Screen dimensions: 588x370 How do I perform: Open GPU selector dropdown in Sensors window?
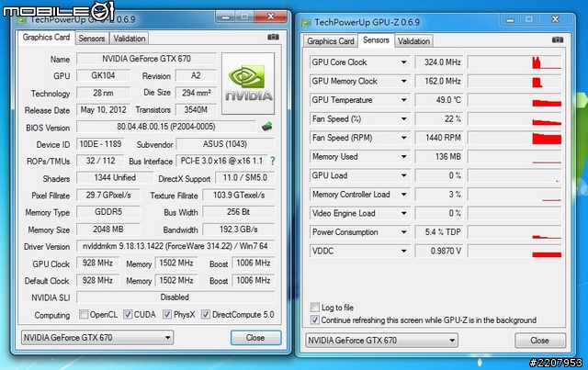[x=381, y=341]
